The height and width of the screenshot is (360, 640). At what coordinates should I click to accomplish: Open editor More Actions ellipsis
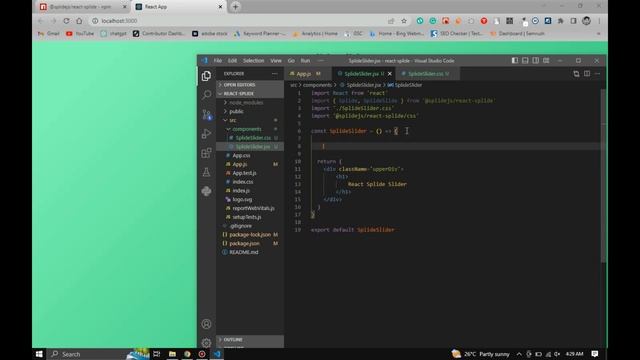click(598, 74)
